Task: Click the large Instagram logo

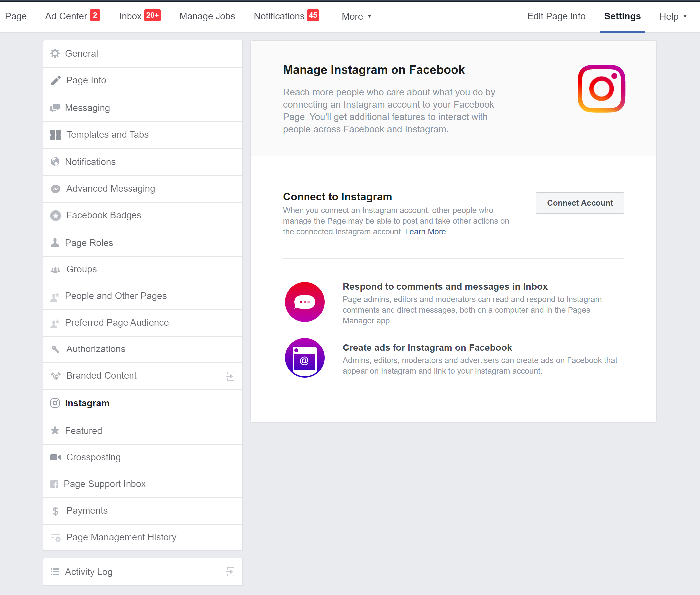Action: click(x=601, y=89)
